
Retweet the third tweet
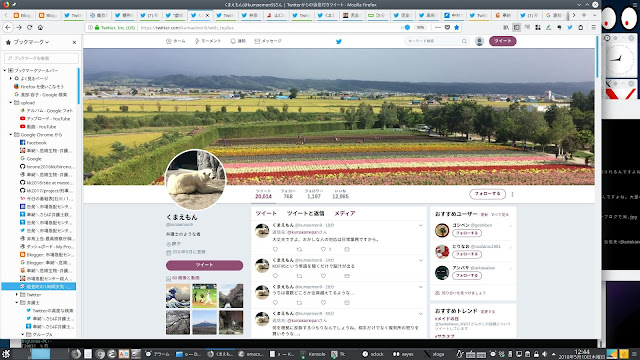299,302
